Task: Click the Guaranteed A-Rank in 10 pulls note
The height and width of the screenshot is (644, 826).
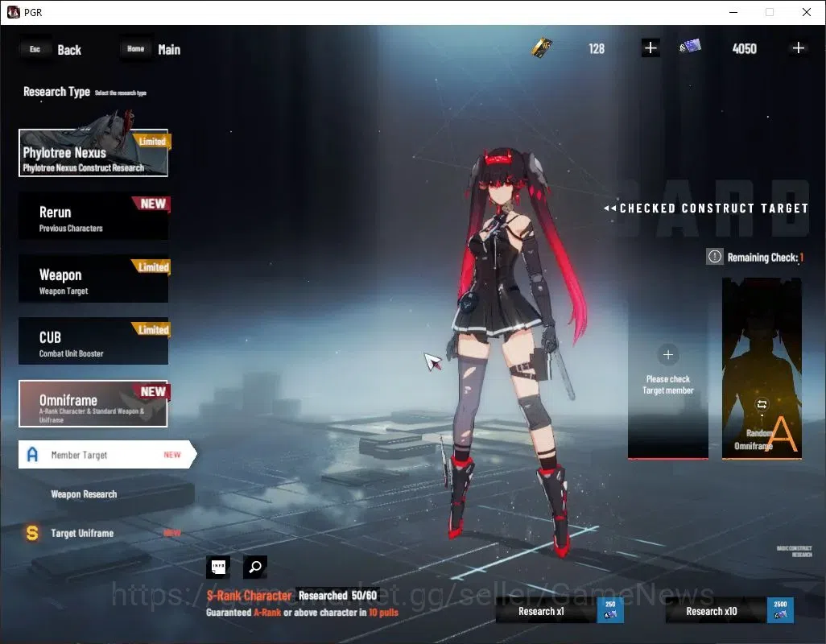Action: pyautogui.click(x=303, y=613)
